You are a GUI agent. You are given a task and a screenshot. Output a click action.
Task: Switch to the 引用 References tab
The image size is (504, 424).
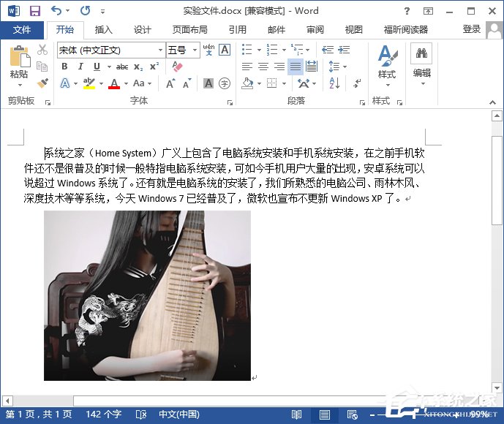coord(238,30)
